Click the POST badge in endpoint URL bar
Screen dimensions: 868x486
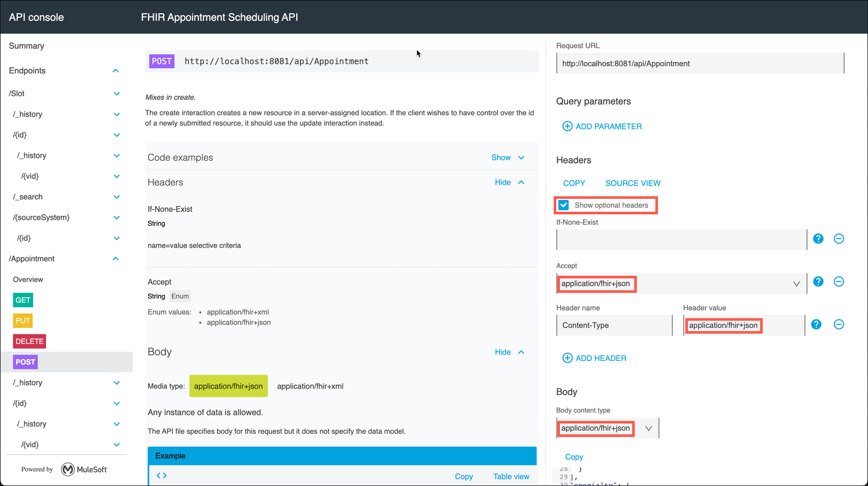(x=162, y=61)
